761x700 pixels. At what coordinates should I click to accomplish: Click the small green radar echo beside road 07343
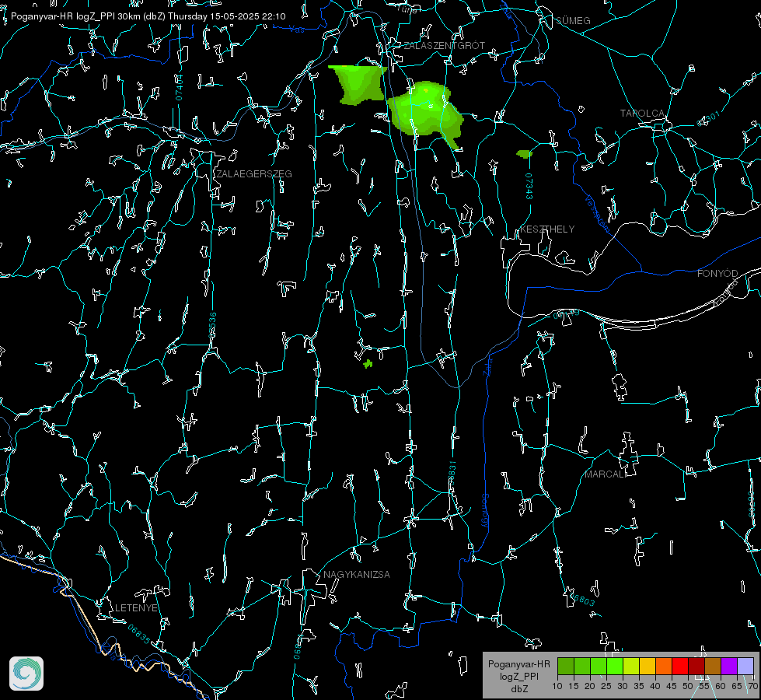[x=524, y=154]
